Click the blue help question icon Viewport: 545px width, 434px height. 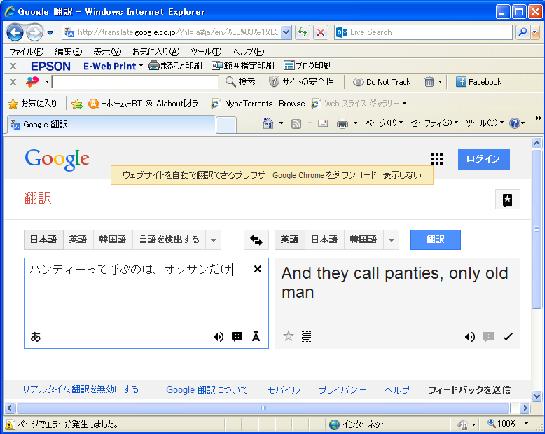(x=515, y=123)
